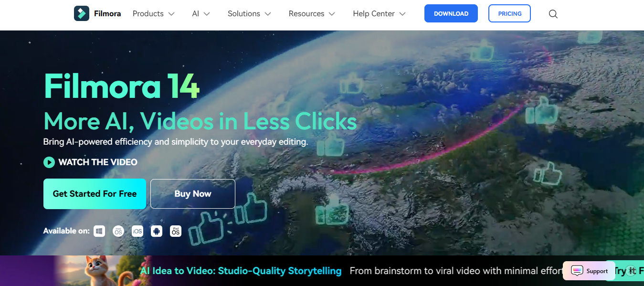Viewport: 644px width, 286px height.
Task: Click the 'Filmora 14' headline
Action: [x=122, y=86]
